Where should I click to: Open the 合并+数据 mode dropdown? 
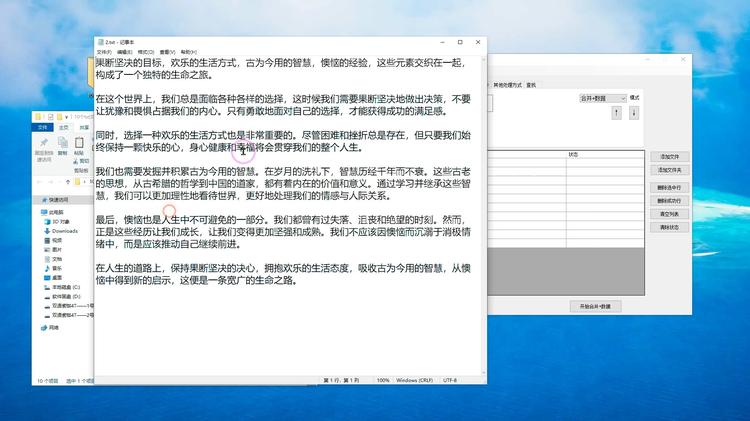(x=602, y=98)
